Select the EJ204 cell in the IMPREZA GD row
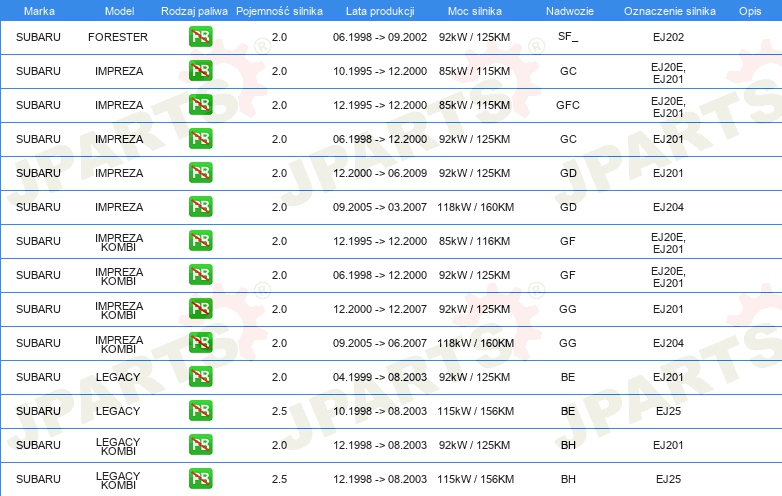Image resolution: width=782 pixels, height=496 pixels. (x=668, y=207)
